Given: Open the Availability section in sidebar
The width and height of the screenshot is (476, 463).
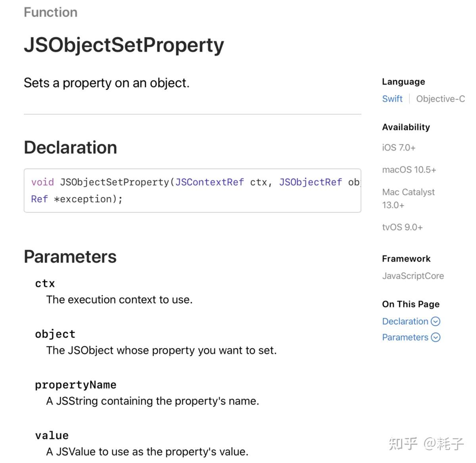Looking at the screenshot, I should click(406, 127).
